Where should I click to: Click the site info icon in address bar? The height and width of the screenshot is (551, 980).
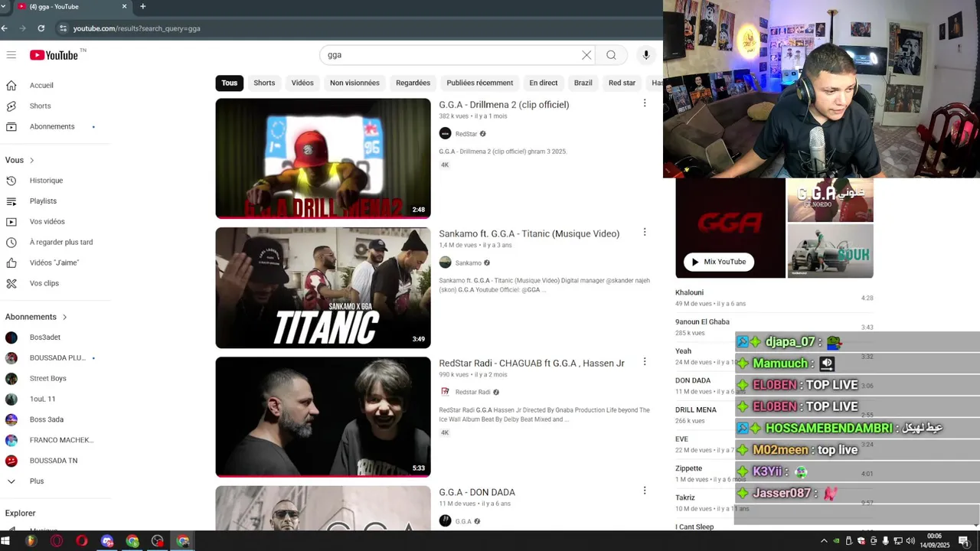point(64,28)
